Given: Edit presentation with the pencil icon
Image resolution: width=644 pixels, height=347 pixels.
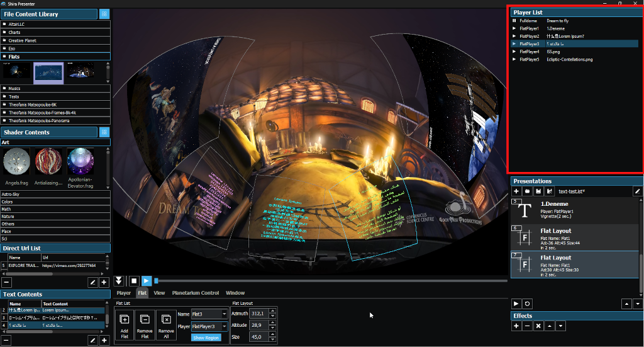Looking at the screenshot, I should pyautogui.click(x=638, y=191).
